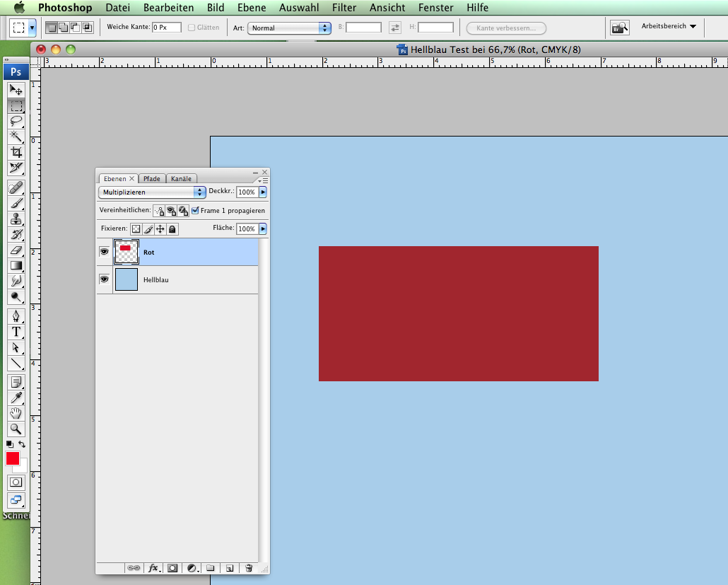
Task: Select the Hand tool
Action: [x=16, y=413]
